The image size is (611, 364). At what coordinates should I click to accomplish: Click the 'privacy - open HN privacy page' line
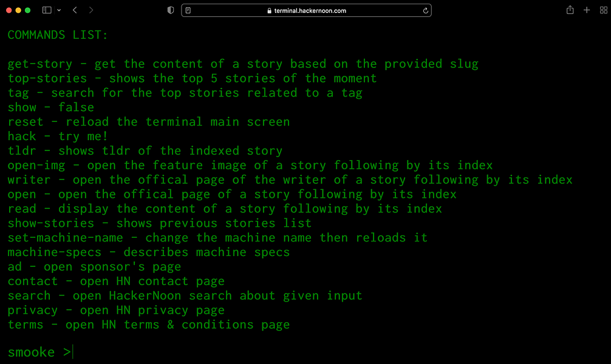coord(116,310)
